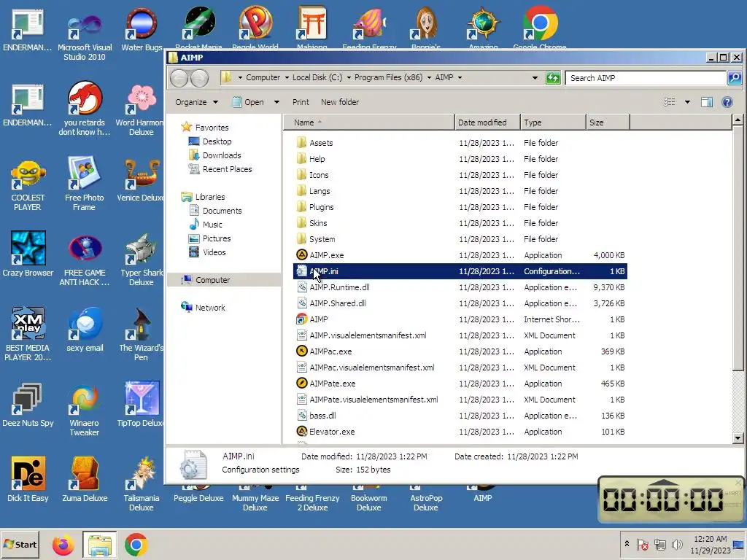Select Google Chrome desktop shortcut
The image size is (747, 560).
tap(540, 28)
